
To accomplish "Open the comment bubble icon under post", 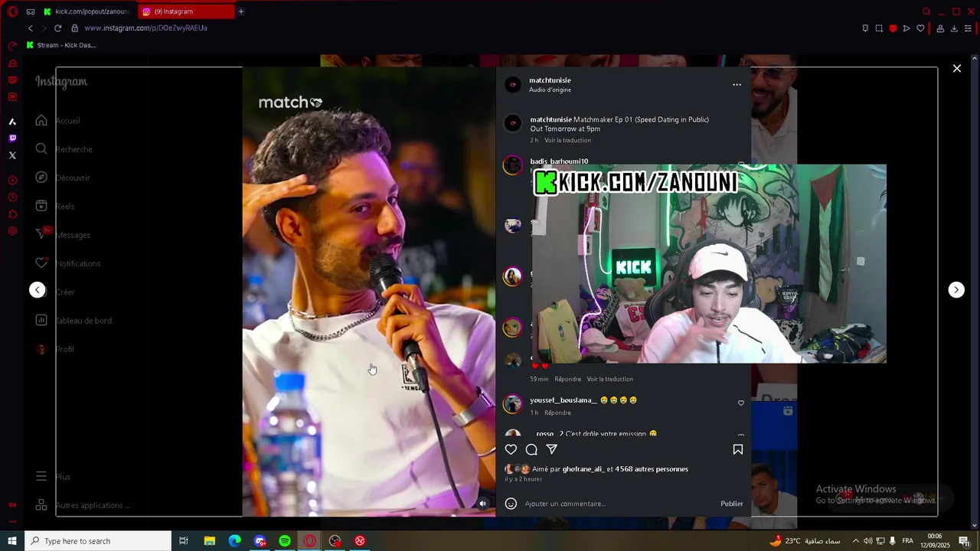I will [x=531, y=449].
